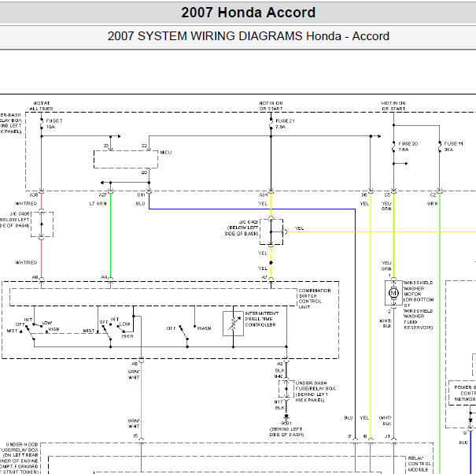Screen dimensions: 476x474
Task: Click "HOT IN ON OR START" above FUSE 21
Action: [271, 106]
